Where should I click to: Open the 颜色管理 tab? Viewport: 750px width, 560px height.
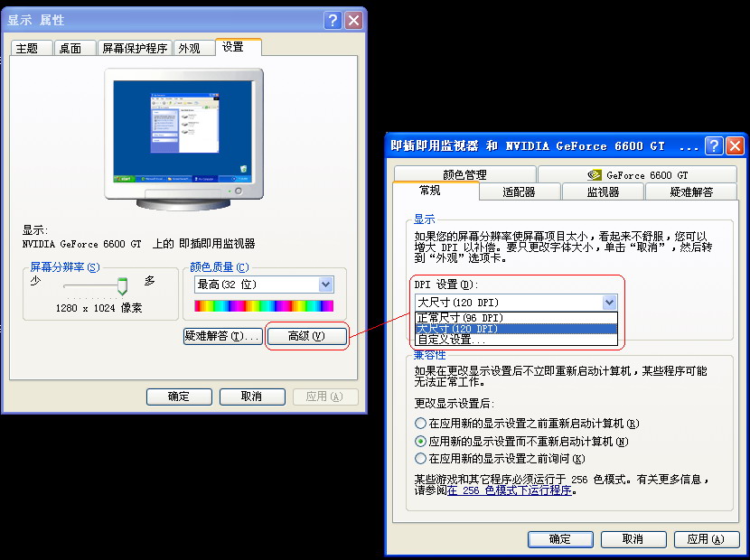(464, 174)
